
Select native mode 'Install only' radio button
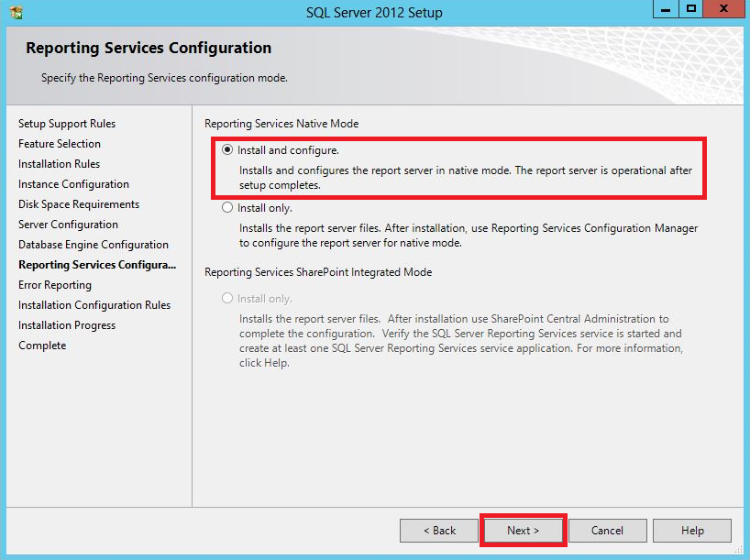[227, 207]
